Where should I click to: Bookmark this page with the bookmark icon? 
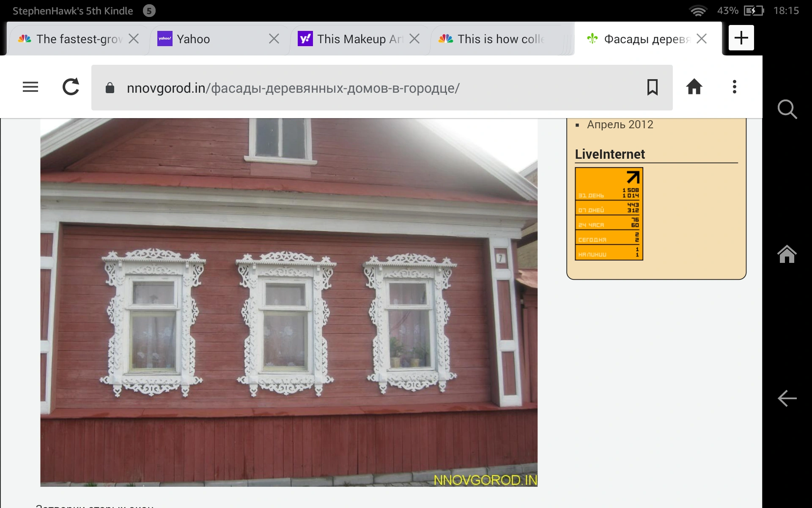click(x=652, y=87)
